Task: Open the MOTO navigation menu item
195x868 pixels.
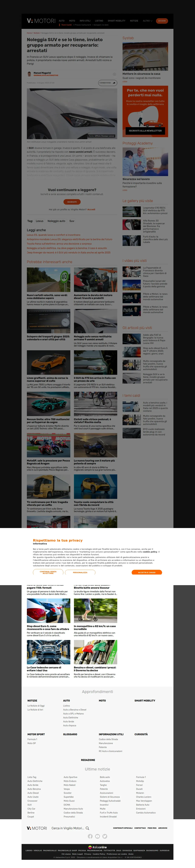Action: [x=72, y=21]
